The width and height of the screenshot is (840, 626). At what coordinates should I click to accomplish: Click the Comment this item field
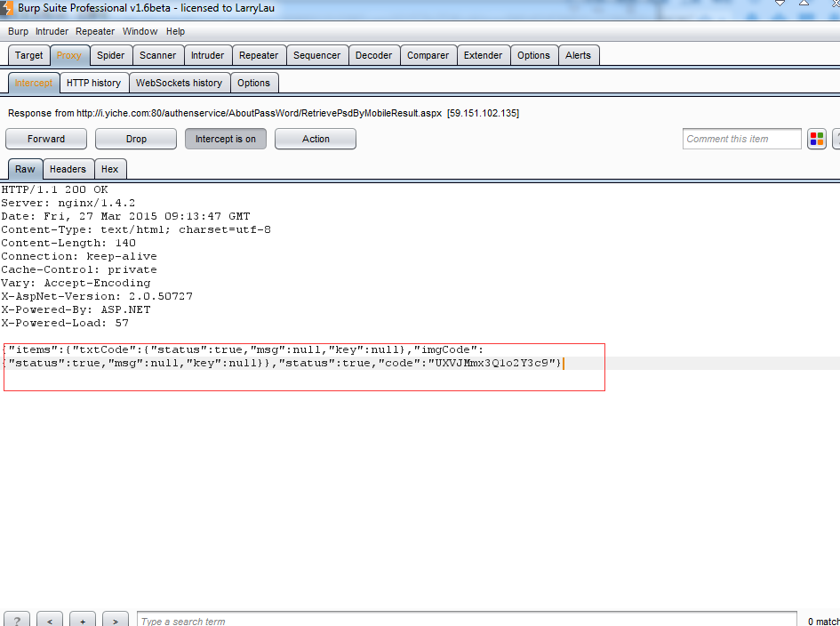[742, 139]
